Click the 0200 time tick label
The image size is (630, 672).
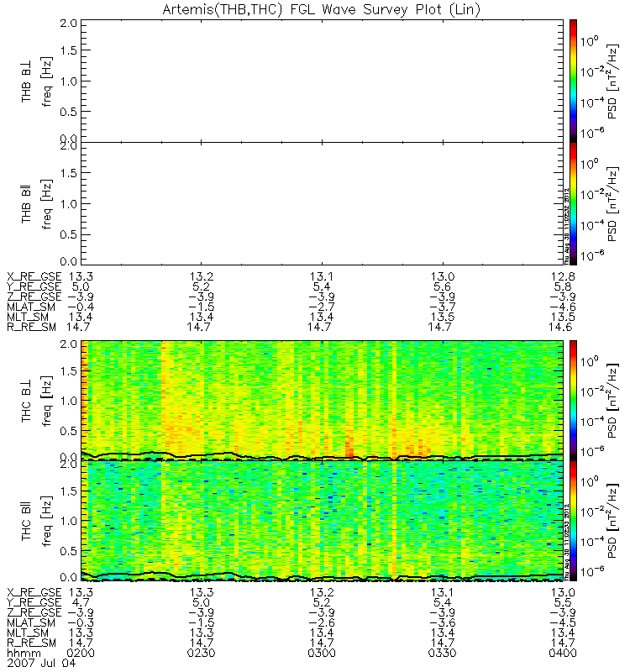click(x=81, y=653)
